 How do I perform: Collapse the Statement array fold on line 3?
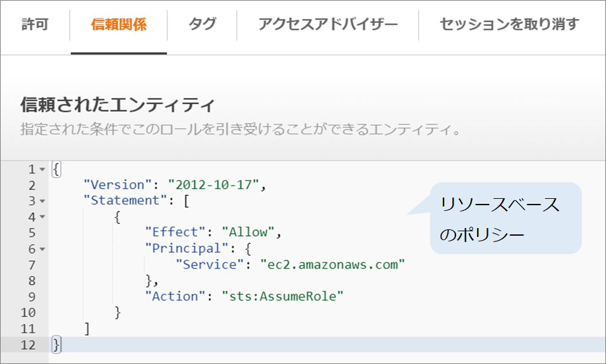(x=42, y=201)
